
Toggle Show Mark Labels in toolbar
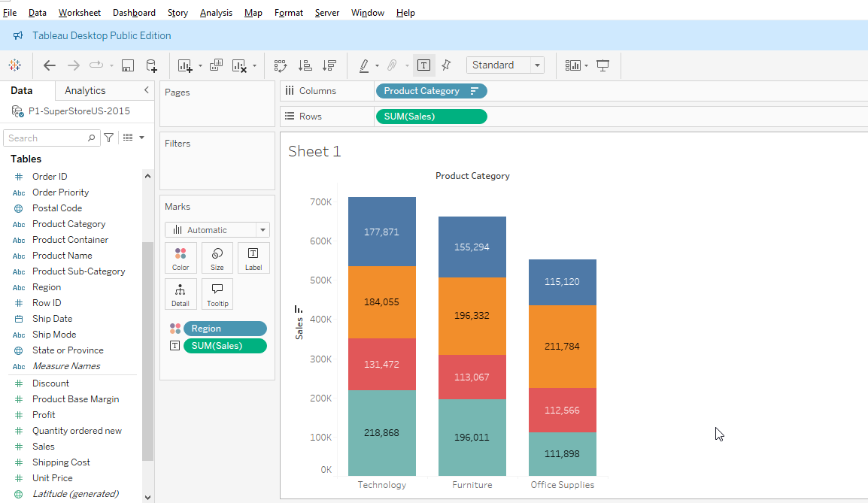point(424,65)
